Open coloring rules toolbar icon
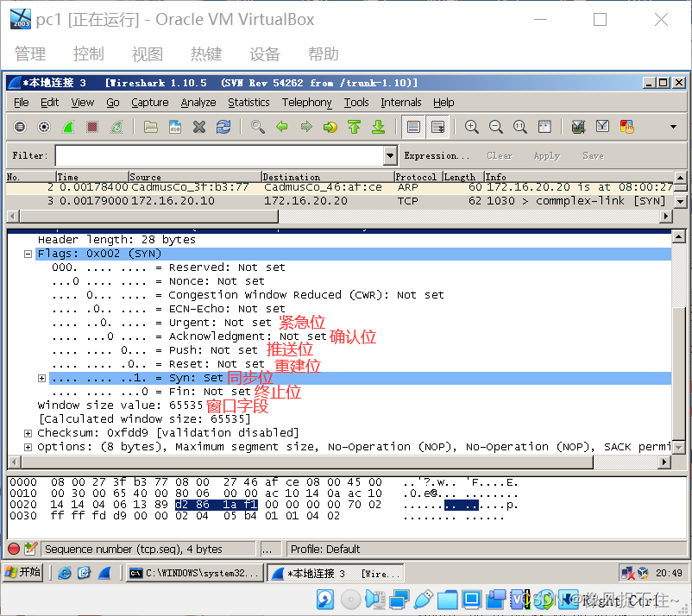This screenshot has width=692, height=616. (x=626, y=127)
